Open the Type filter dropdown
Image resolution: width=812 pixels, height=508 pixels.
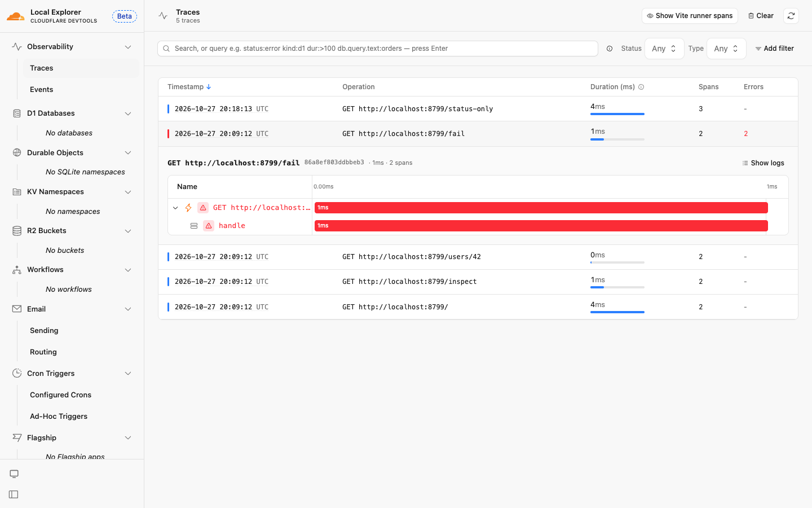coord(726,49)
